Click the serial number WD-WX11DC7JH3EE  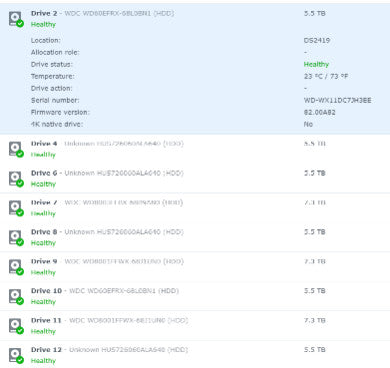337,100
